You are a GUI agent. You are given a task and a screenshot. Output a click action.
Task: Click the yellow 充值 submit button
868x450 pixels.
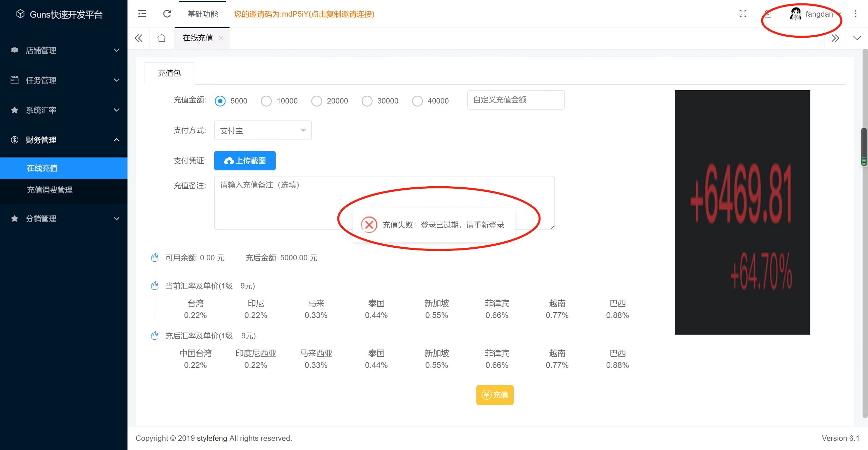tap(495, 395)
